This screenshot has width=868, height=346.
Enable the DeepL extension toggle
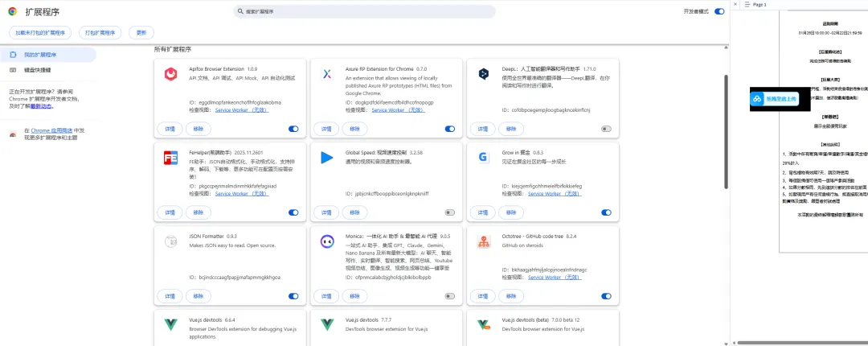(x=606, y=129)
